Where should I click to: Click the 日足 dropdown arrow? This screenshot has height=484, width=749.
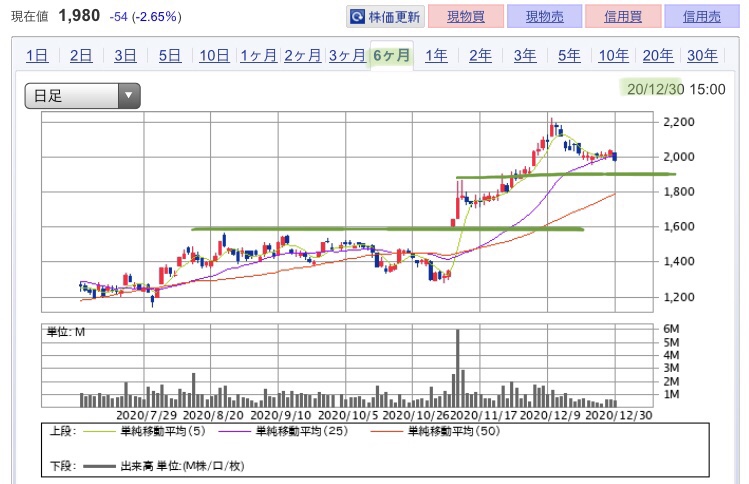point(128,95)
